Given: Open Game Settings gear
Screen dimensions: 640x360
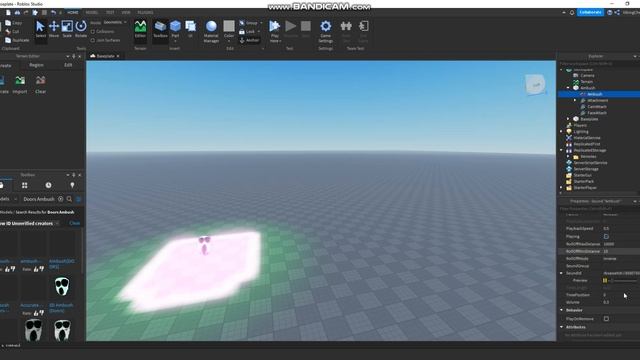Looking at the screenshot, I should 326,27.
